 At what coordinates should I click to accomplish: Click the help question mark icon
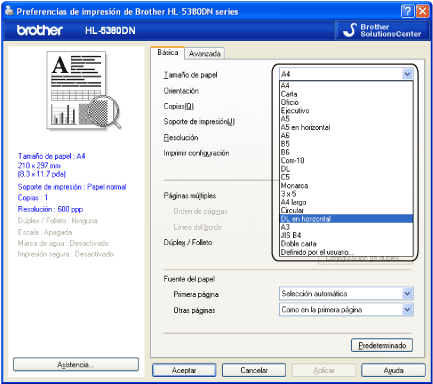point(407,11)
